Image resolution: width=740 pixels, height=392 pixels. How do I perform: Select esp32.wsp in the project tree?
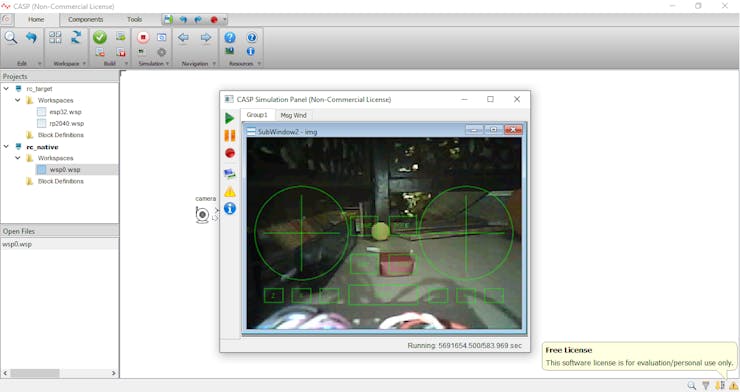pyautogui.click(x=65, y=112)
